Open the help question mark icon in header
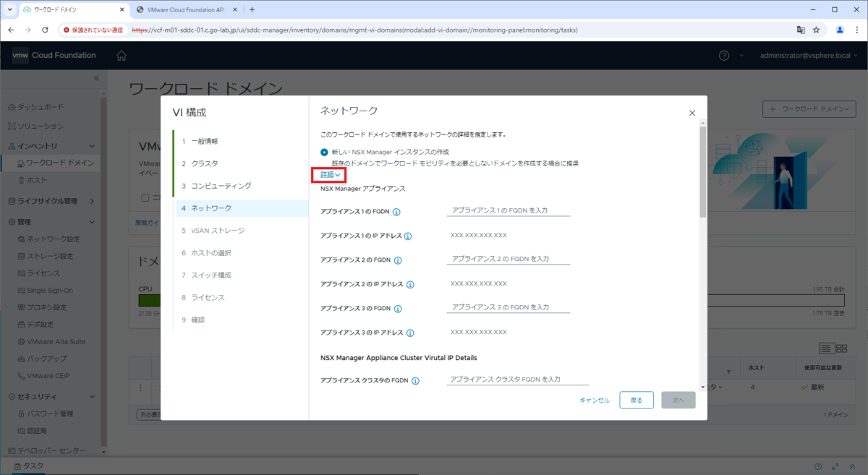This screenshot has height=475, width=868. (724, 56)
